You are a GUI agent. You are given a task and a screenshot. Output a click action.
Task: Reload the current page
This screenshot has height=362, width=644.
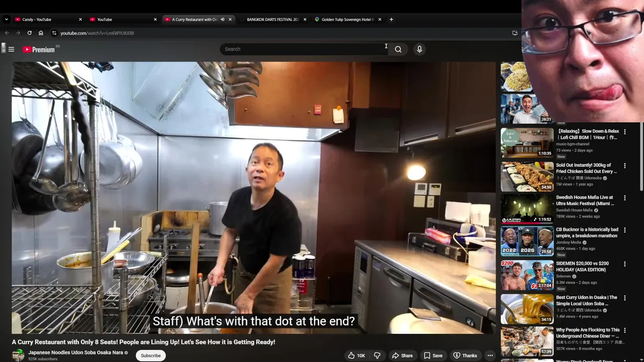(x=30, y=33)
